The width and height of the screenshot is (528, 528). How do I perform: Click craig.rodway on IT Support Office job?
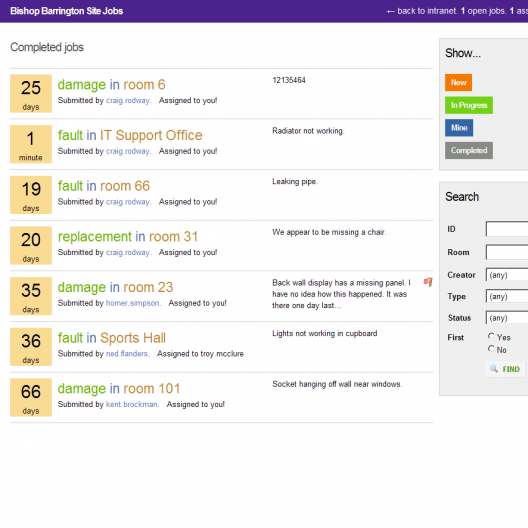tap(128, 151)
